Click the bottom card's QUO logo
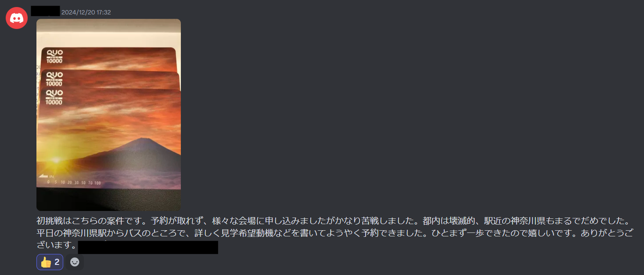This screenshot has height=275, width=644. [54, 93]
